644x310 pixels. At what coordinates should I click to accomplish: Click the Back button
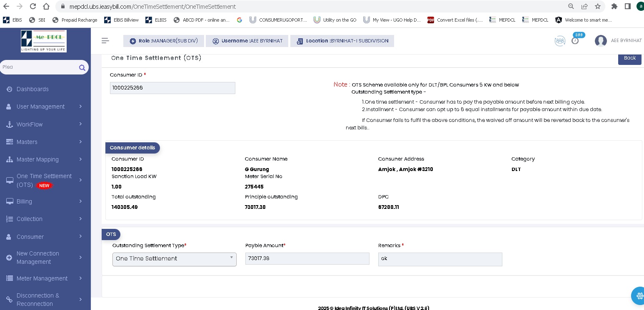pyautogui.click(x=629, y=58)
